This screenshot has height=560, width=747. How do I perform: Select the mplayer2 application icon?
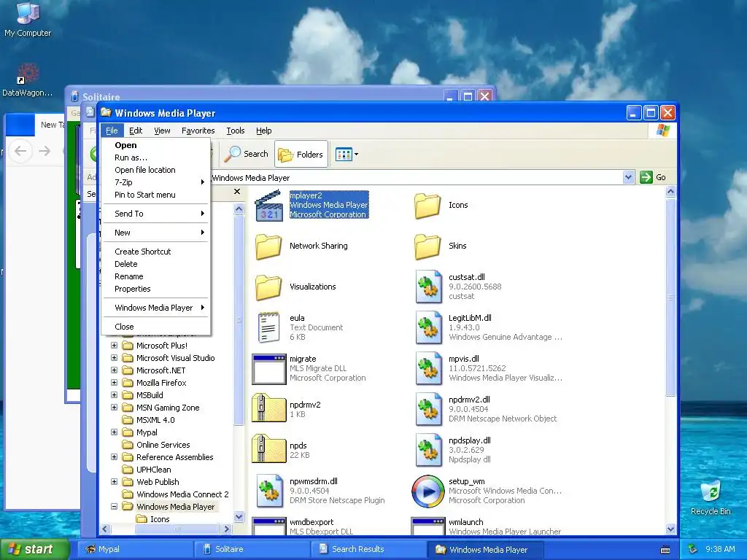point(268,205)
